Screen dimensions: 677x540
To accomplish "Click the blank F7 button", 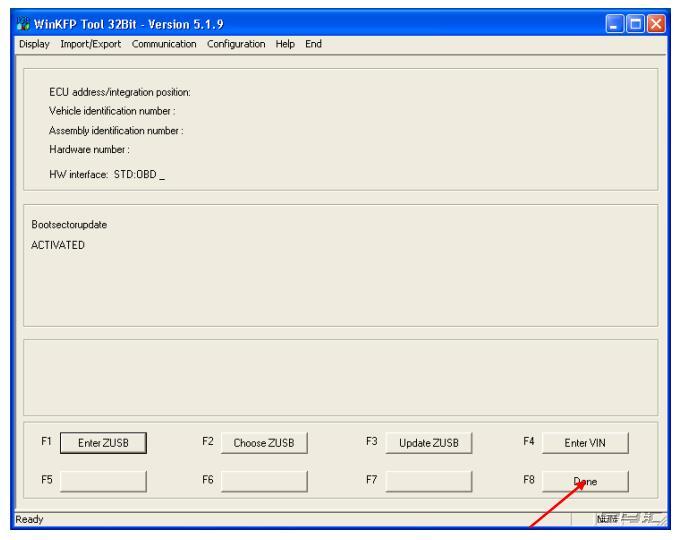I will coord(429,481).
